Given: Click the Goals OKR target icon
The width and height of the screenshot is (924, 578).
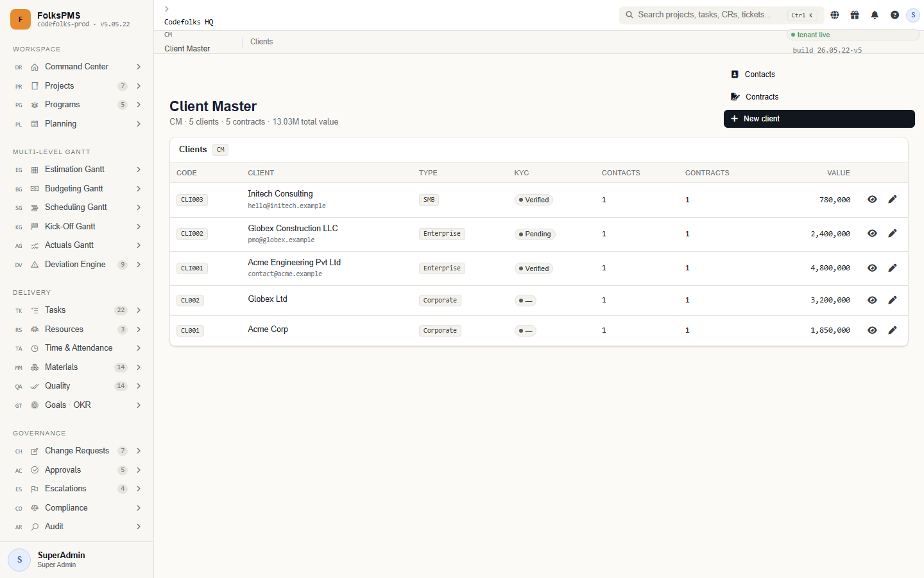Looking at the screenshot, I should [35, 405].
